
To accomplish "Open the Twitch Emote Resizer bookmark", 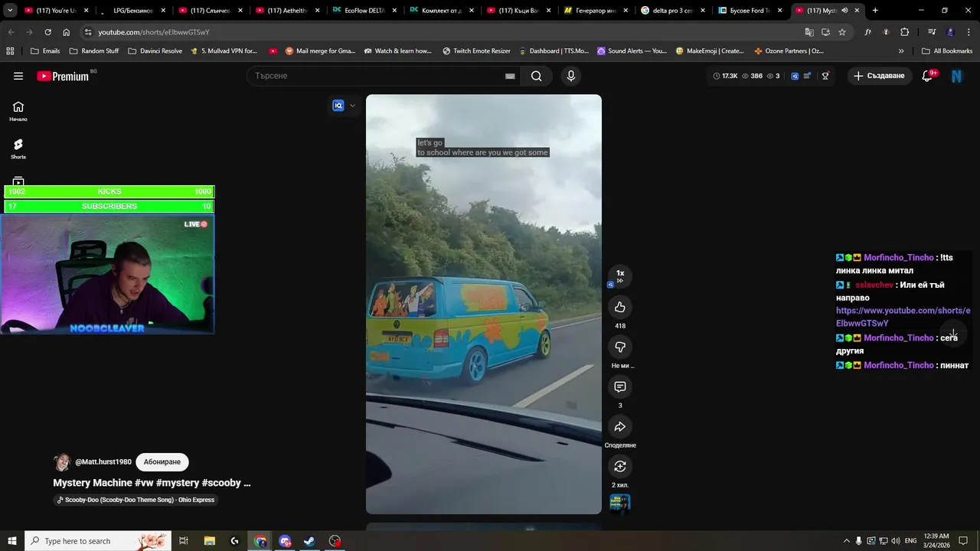I will click(x=476, y=51).
